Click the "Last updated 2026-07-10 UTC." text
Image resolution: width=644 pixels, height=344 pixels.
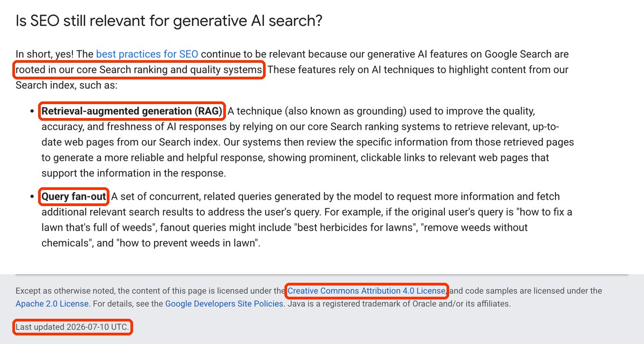click(x=72, y=327)
